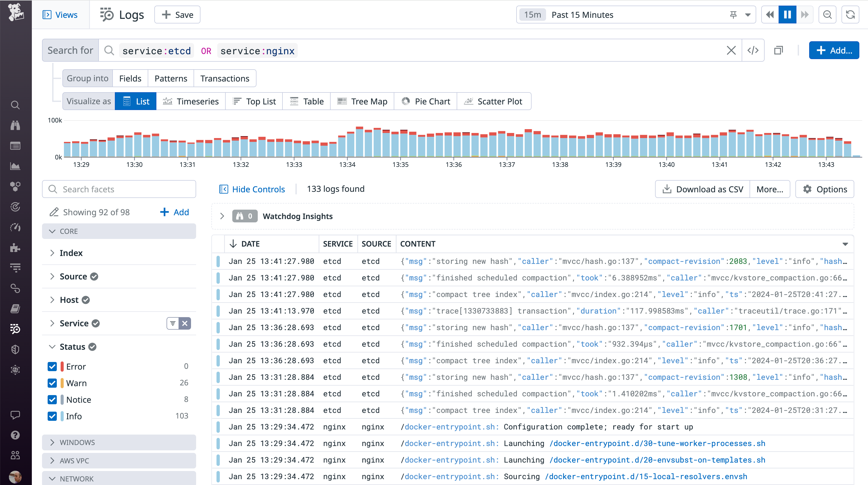
Task: Select the Patterns grouping tab
Action: [170, 78]
